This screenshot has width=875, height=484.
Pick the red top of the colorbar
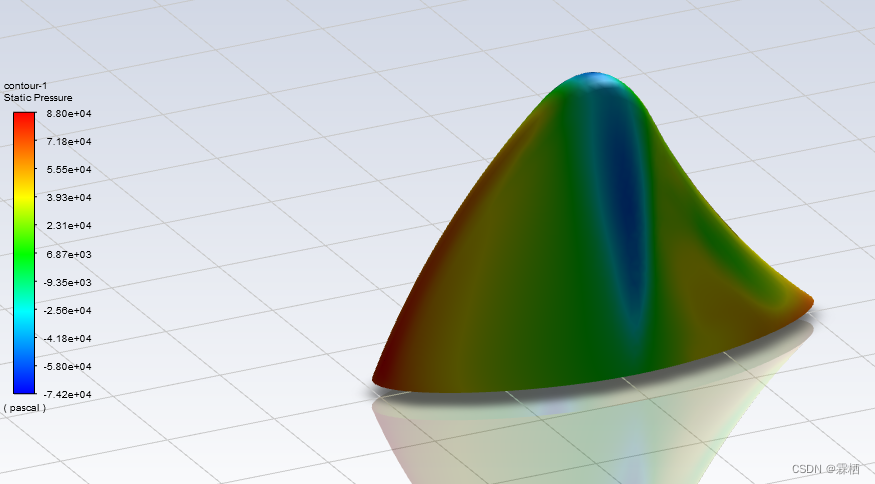click(x=24, y=119)
